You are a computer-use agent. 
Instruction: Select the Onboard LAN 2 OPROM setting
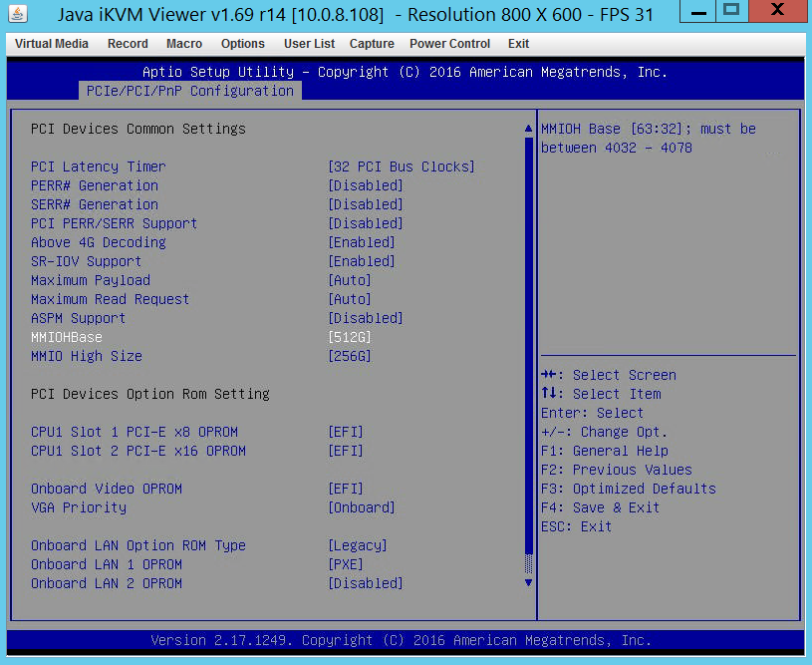(x=107, y=583)
